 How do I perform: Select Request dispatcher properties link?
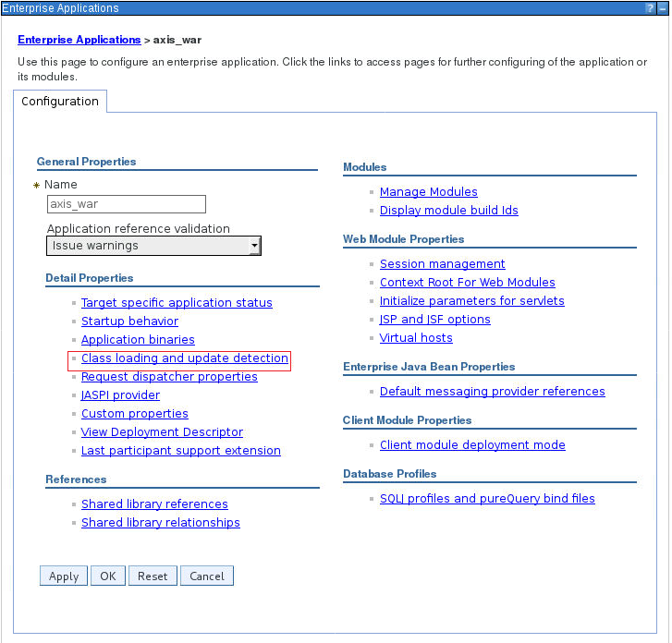click(169, 377)
